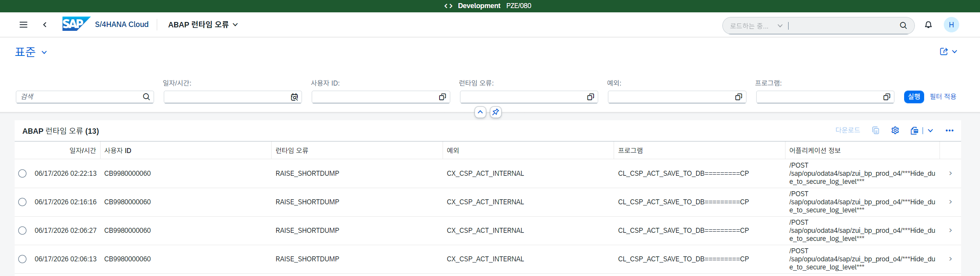Click the S/4HANA Cloud product name
980x276 pixels.
(122, 24)
